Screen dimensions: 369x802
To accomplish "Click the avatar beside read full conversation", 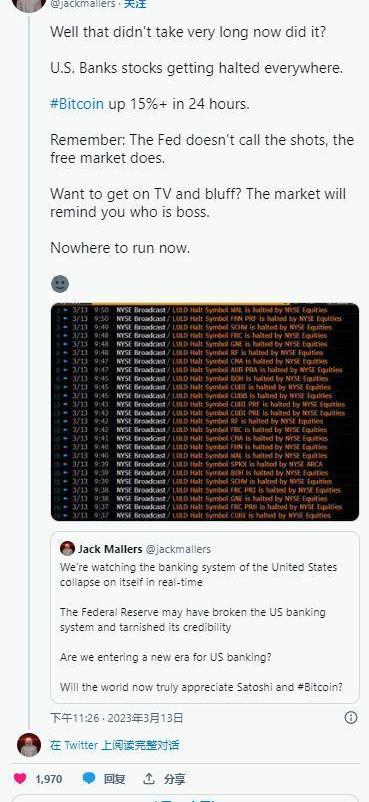I will (29, 745).
